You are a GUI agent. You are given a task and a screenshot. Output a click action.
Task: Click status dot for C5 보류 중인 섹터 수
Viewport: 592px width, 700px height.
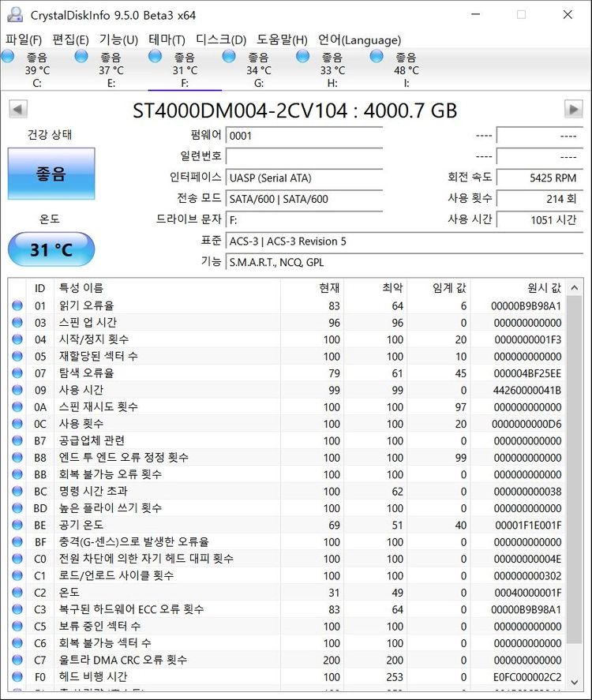17,626
